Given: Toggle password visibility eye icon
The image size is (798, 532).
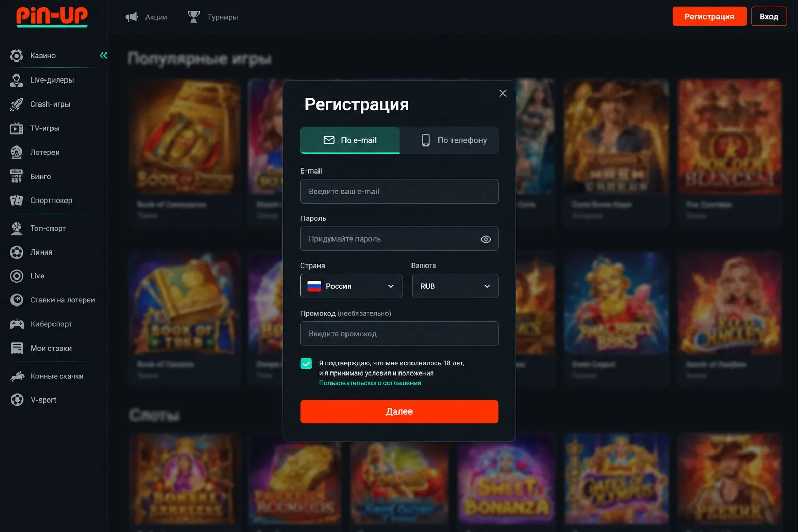Looking at the screenshot, I should (x=486, y=240).
